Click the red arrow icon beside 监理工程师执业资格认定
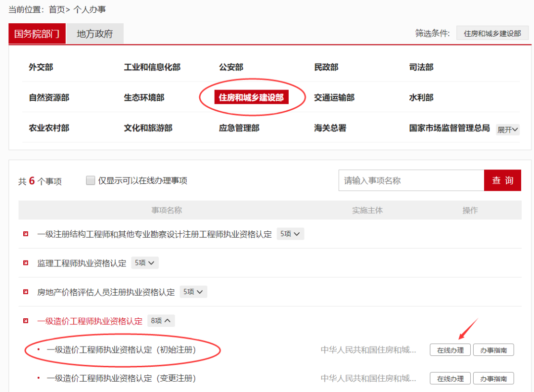 tap(26, 263)
